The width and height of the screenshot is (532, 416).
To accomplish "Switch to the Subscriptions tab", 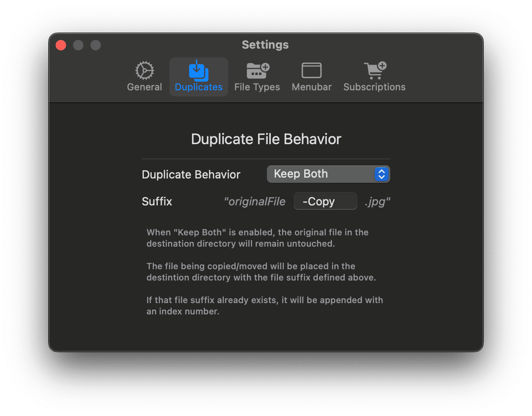I will pos(374,87).
